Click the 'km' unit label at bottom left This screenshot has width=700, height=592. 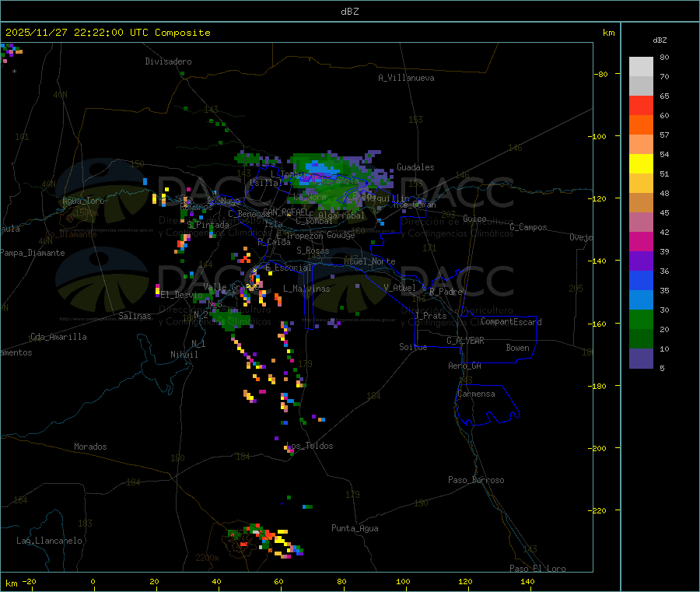click(x=12, y=583)
